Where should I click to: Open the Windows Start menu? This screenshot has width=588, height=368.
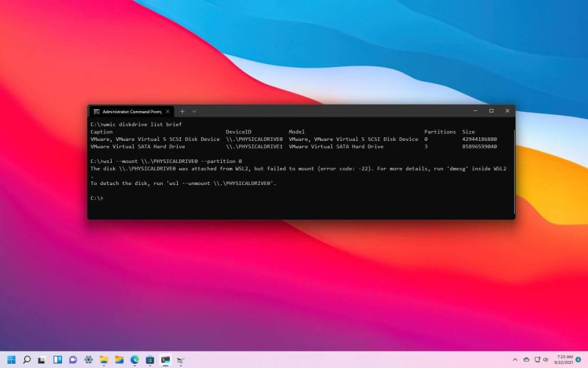pyautogui.click(x=11, y=359)
